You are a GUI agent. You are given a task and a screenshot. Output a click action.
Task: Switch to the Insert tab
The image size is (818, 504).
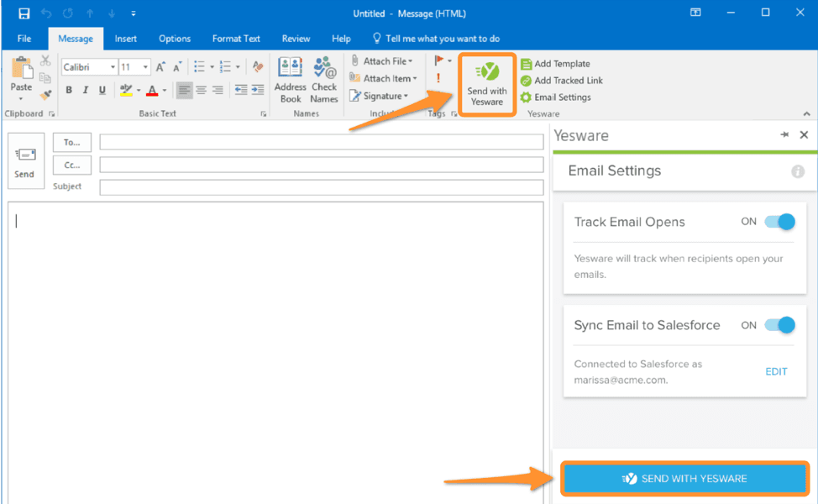126,39
